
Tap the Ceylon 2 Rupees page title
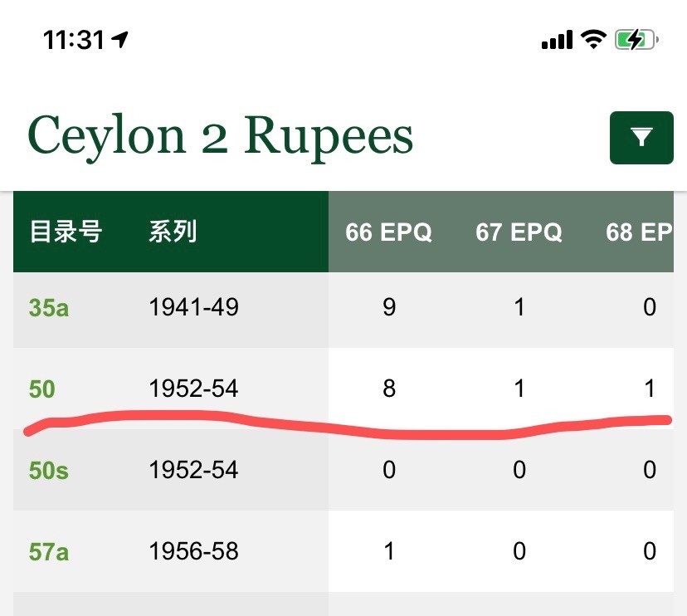(221, 137)
